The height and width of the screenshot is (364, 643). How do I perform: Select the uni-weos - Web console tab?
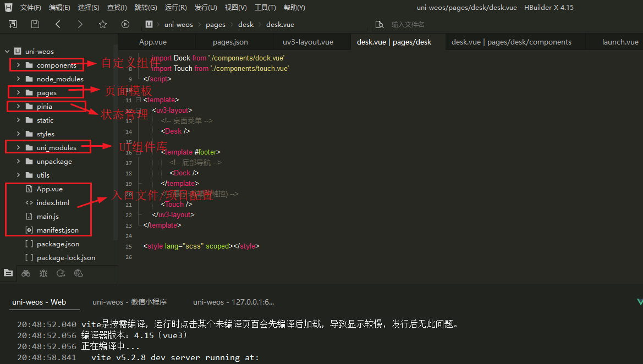pyautogui.click(x=39, y=302)
